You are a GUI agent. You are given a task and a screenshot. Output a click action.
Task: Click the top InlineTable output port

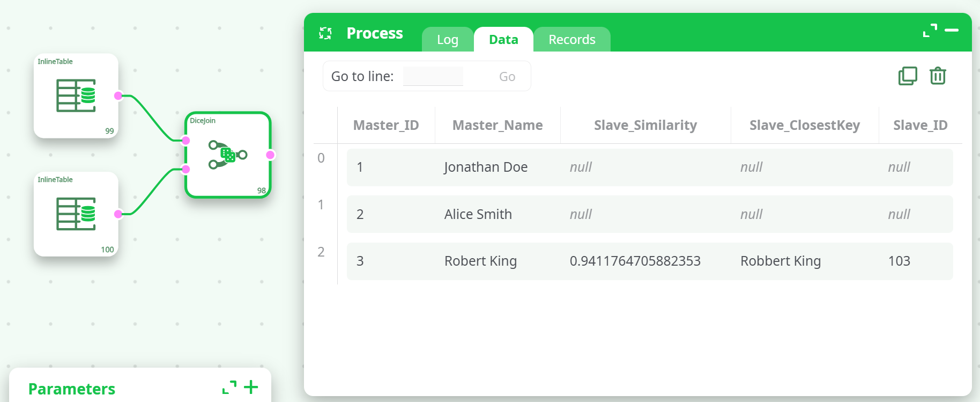118,96
